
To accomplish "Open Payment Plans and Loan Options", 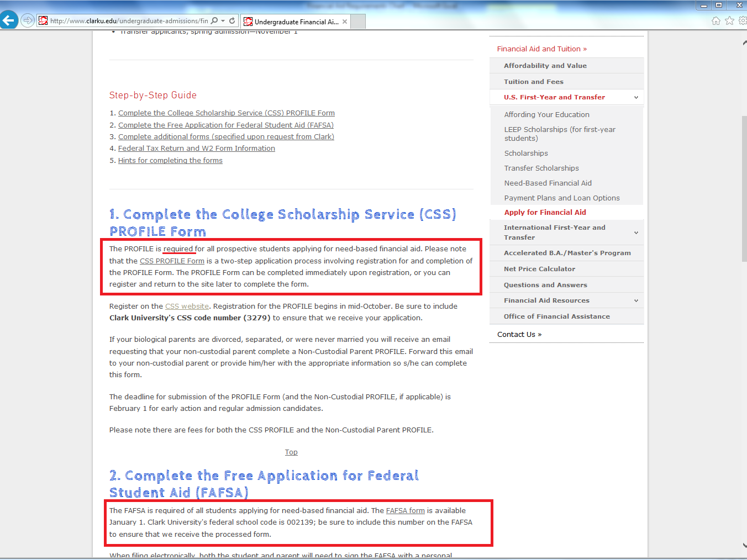I will pos(562,198).
